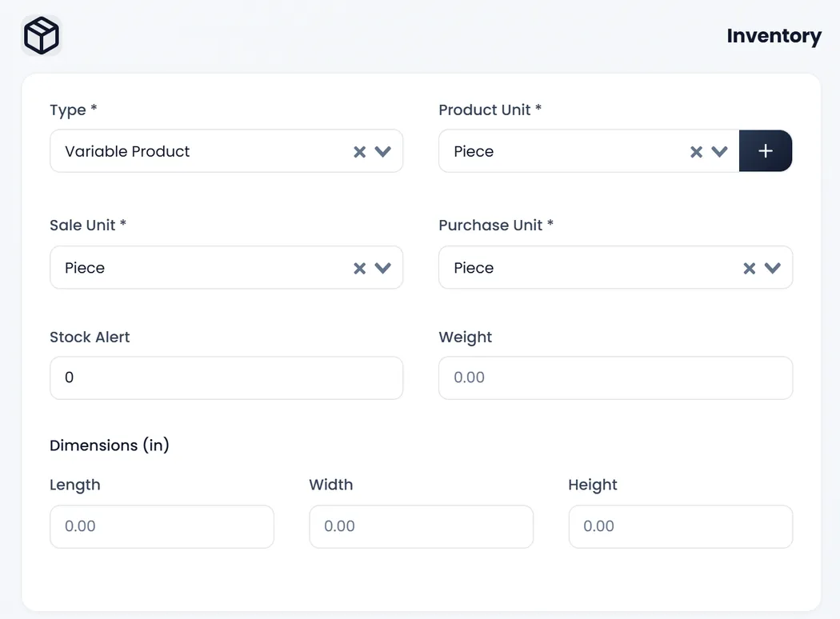
Task: Click the Product Unit * label
Action: tap(490, 110)
